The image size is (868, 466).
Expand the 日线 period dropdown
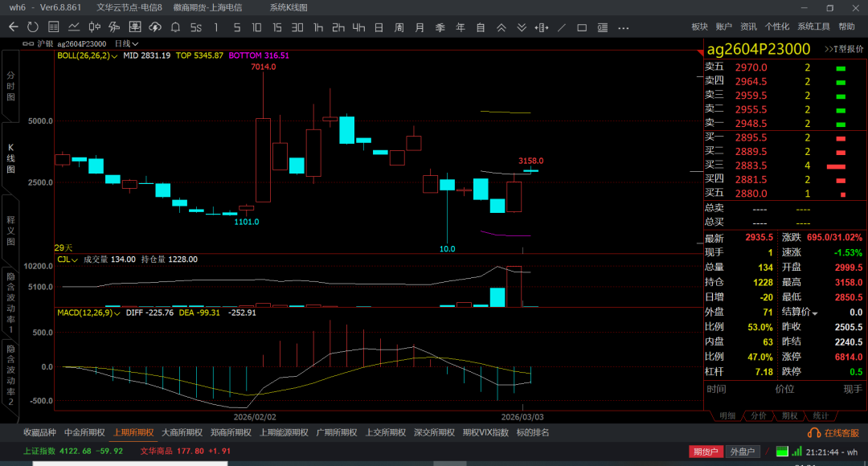pos(126,43)
